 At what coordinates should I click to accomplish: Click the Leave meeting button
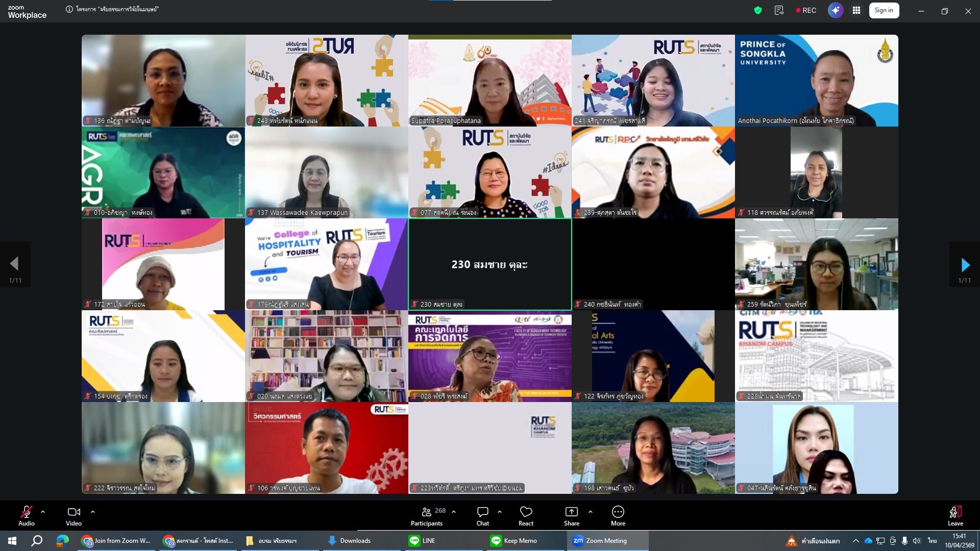point(955,515)
